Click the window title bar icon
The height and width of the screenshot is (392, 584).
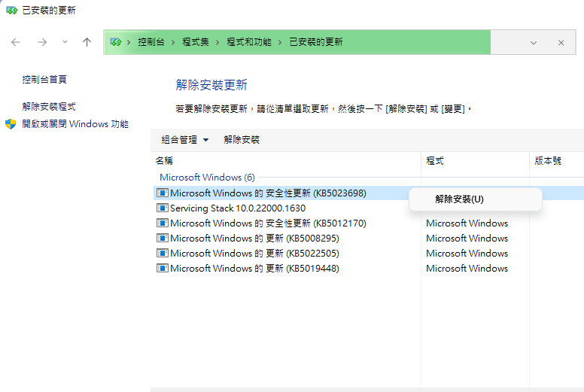coord(12,11)
